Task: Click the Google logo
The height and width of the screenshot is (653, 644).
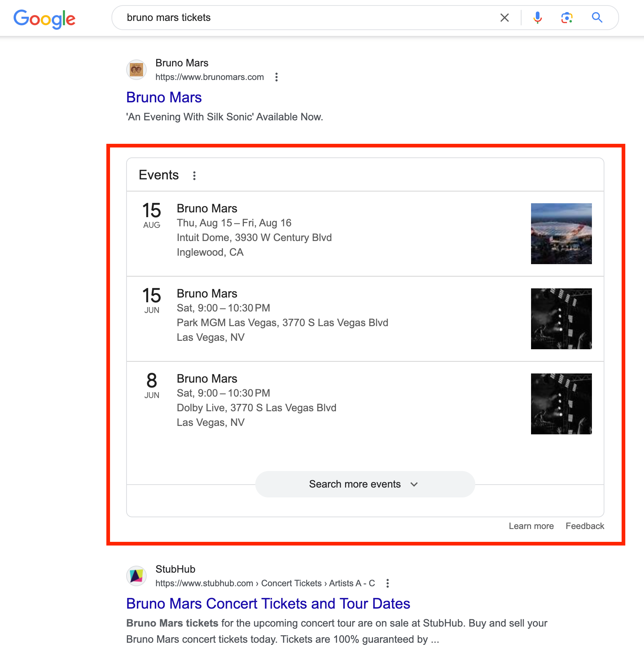Action: (44, 19)
